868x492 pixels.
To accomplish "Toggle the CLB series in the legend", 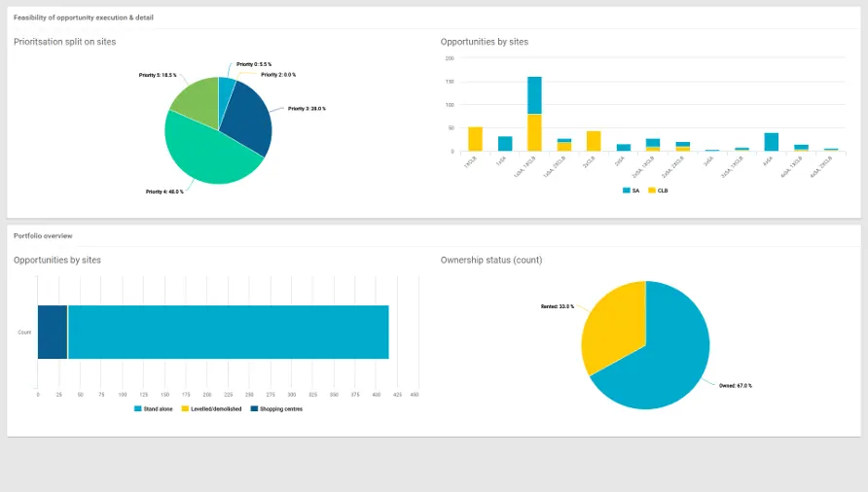I will [x=658, y=191].
